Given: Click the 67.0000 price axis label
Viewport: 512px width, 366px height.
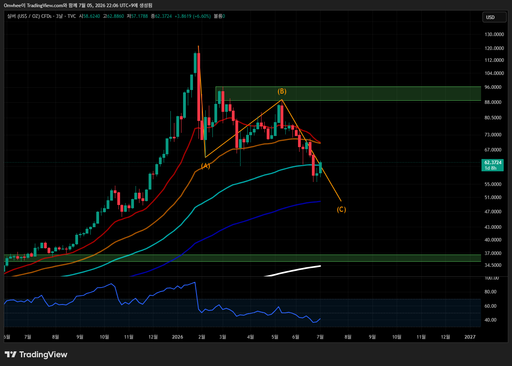Looking at the screenshot, I should pos(493,150).
